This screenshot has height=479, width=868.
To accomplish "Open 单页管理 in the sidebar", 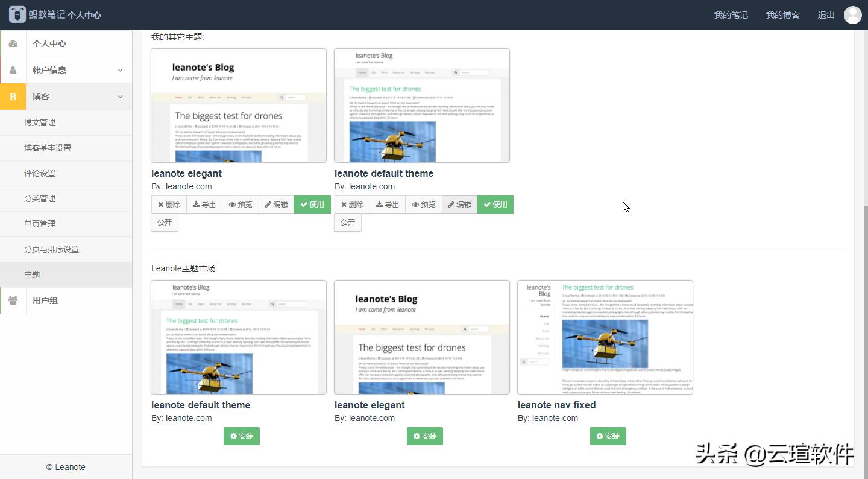I will pos(66,224).
